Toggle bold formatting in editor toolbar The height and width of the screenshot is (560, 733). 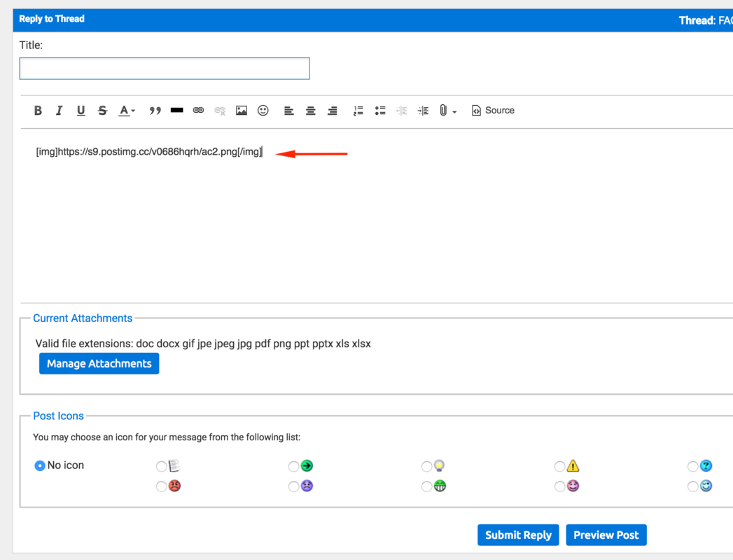pos(38,111)
